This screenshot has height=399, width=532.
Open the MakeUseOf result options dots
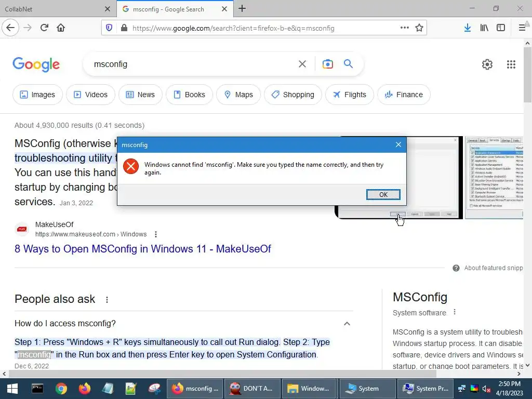[x=156, y=234]
